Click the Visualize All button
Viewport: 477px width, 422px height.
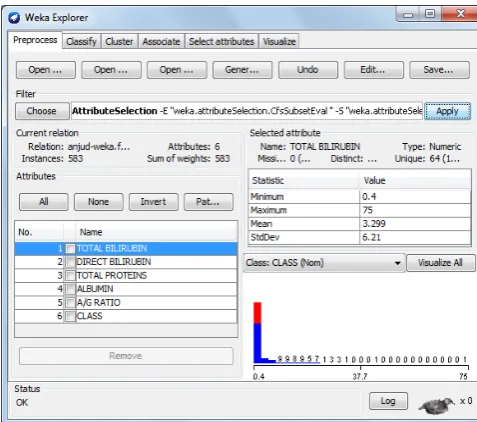click(x=440, y=263)
